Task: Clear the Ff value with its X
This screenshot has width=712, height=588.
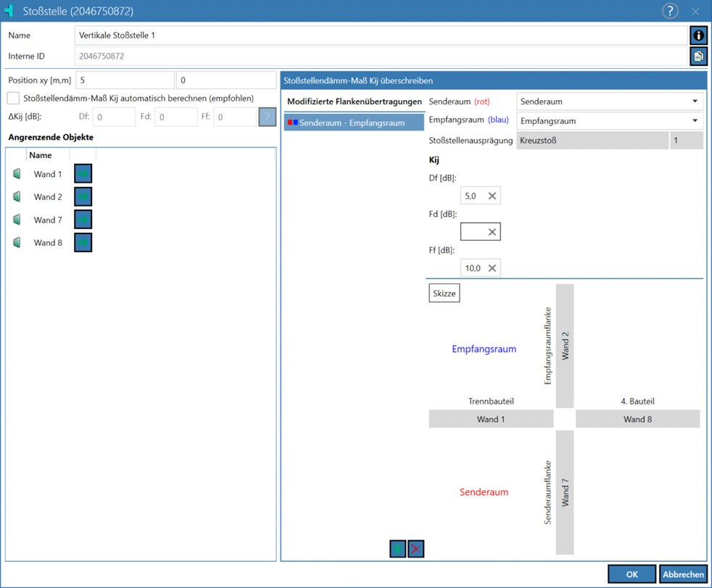Action: [492, 268]
